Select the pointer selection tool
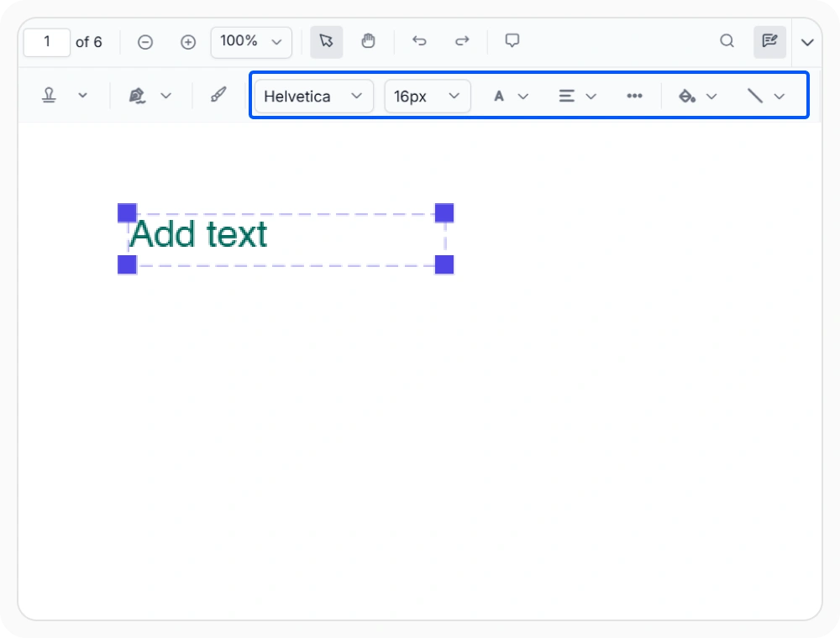Image resolution: width=840 pixels, height=638 pixels. (326, 41)
